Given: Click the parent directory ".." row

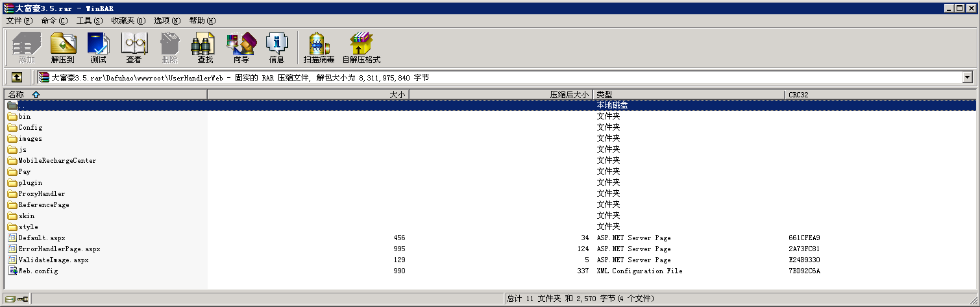Looking at the screenshot, I should point(22,105).
